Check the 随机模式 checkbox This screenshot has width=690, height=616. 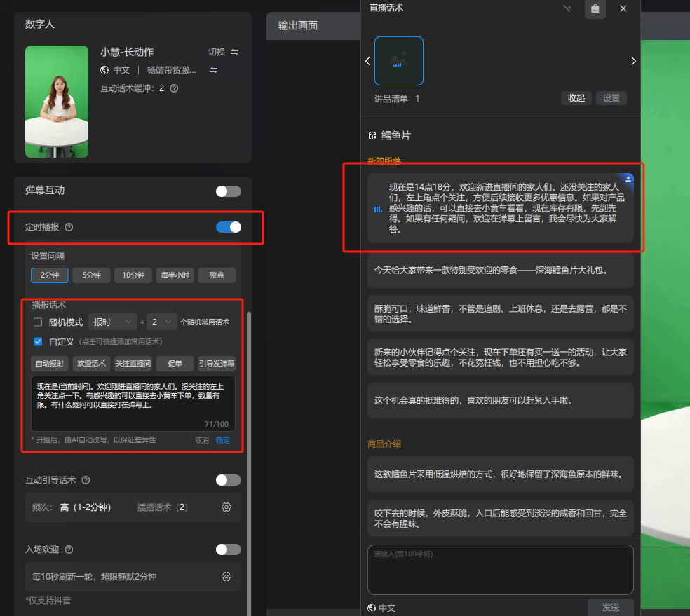pos(39,322)
